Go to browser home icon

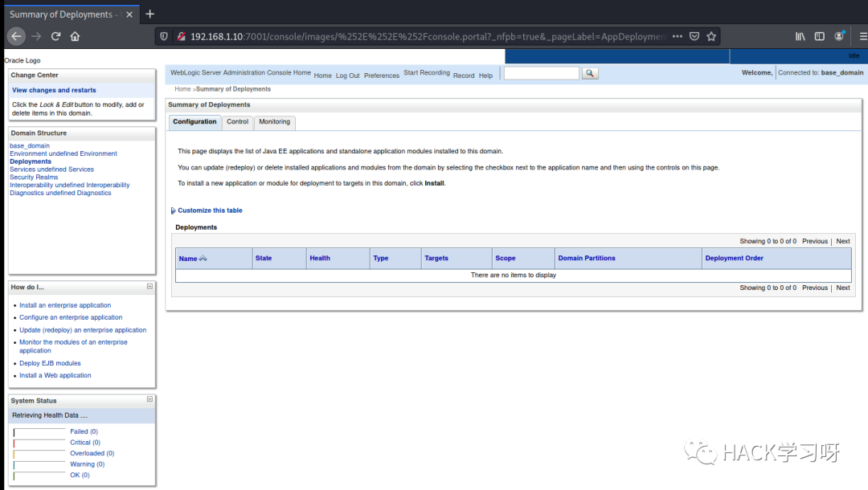click(76, 36)
